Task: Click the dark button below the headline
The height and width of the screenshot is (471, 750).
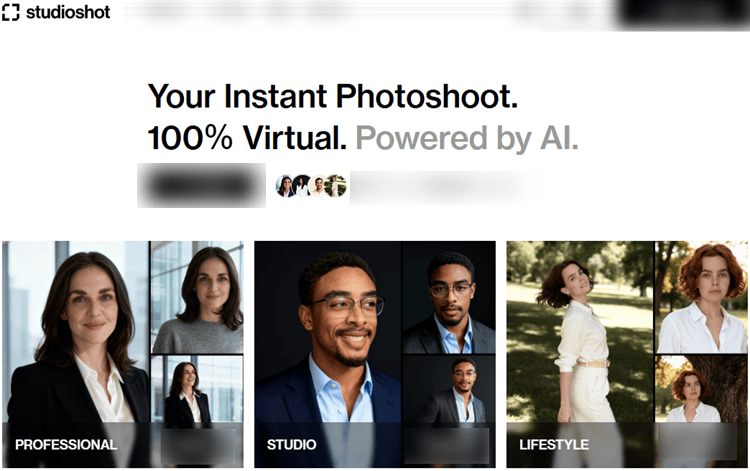Action: click(x=201, y=185)
